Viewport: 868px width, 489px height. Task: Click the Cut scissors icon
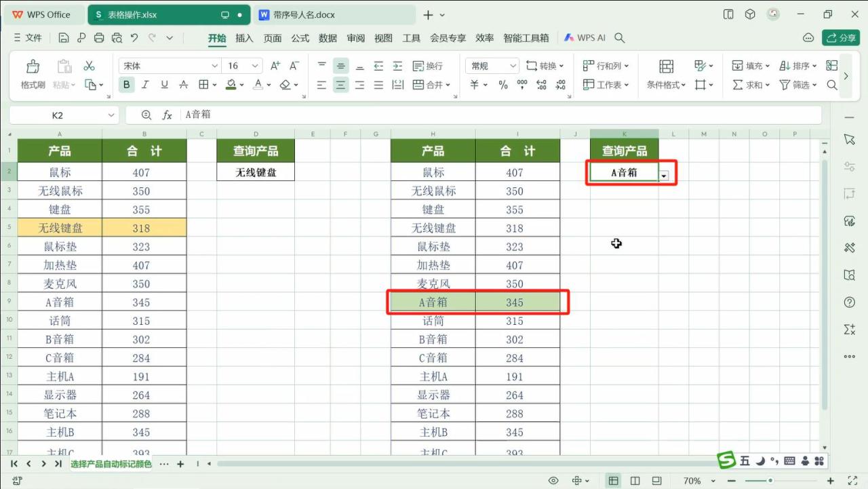pyautogui.click(x=89, y=66)
